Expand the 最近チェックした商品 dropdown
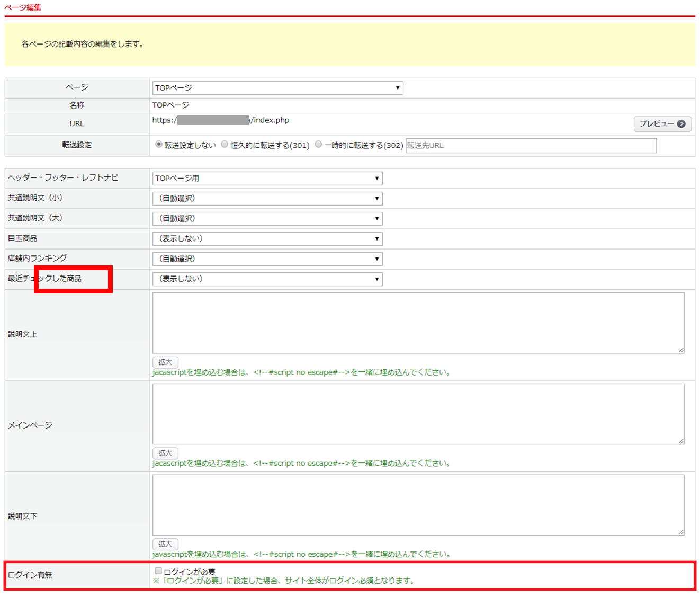Screen dimensions: 700x596 point(267,279)
